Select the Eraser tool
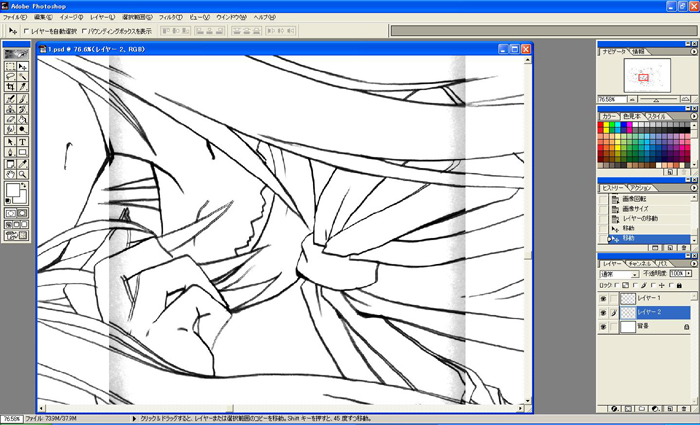 click(10, 120)
